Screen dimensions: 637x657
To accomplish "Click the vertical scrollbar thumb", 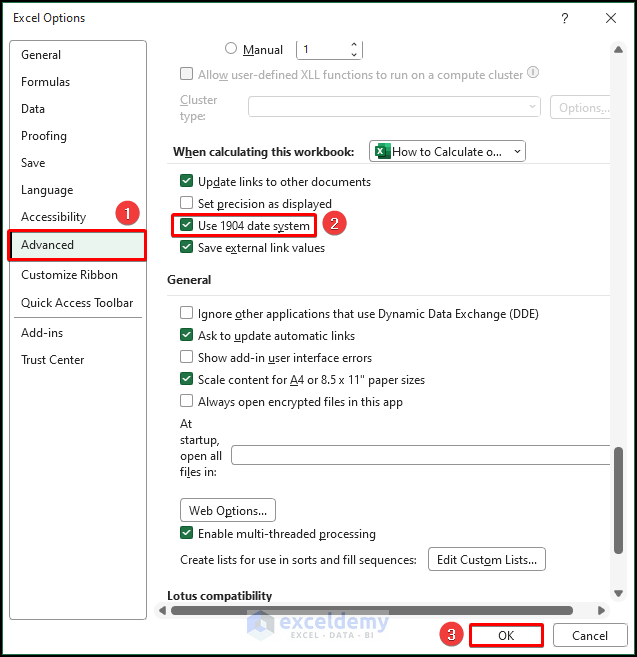I will [618, 501].
